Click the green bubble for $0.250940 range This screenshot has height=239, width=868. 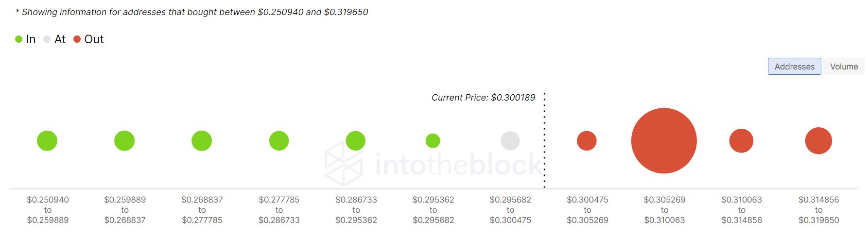click(47, 141)
